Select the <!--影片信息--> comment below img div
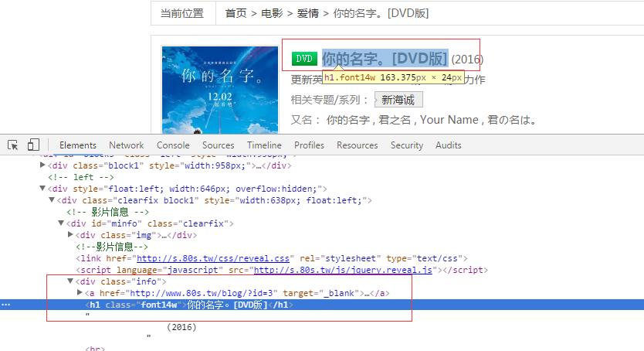This screenshot has width=644, height=351. [112, 247]
